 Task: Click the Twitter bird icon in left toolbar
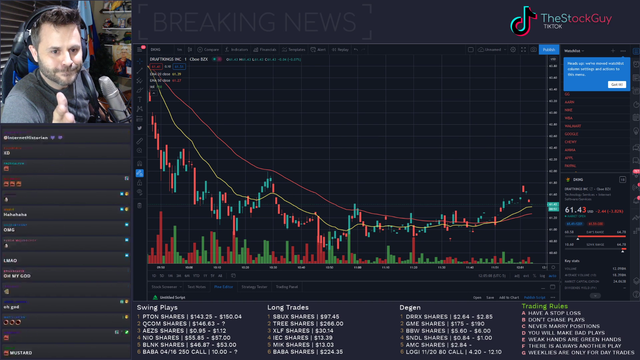140,128
